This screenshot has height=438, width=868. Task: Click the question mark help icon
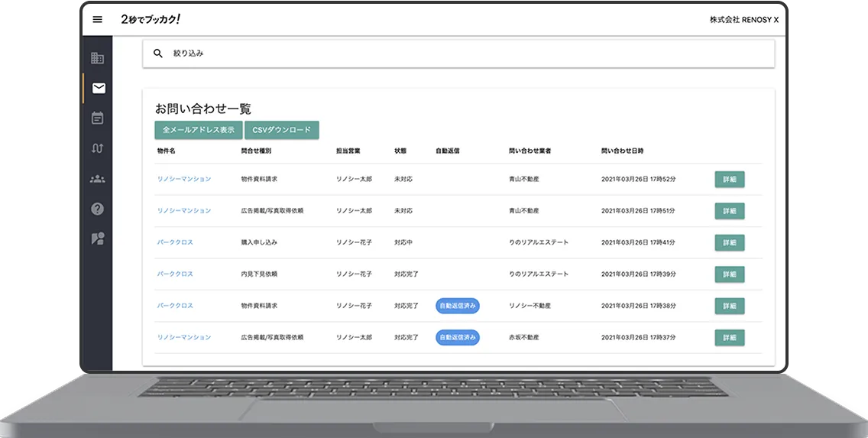(x=98, y=209)
